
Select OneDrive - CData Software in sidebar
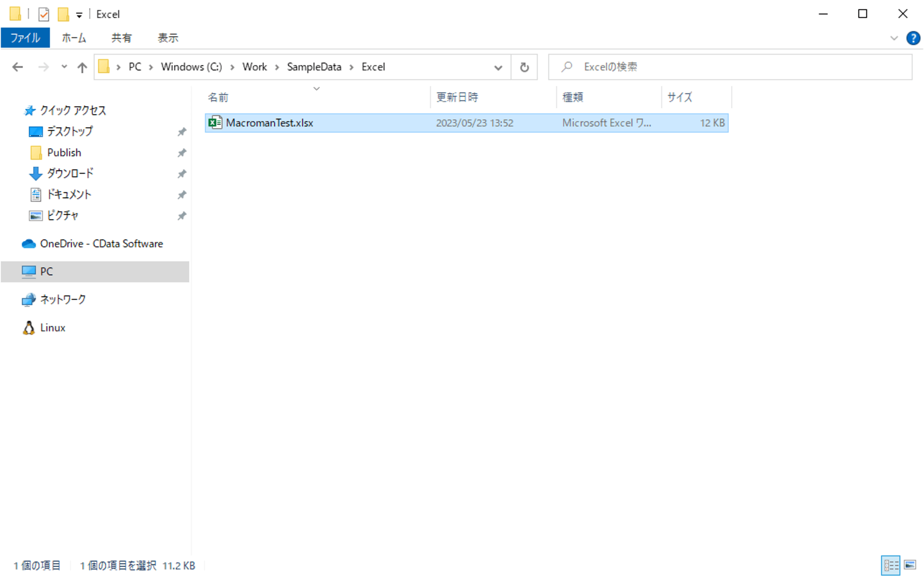(101, 244)
